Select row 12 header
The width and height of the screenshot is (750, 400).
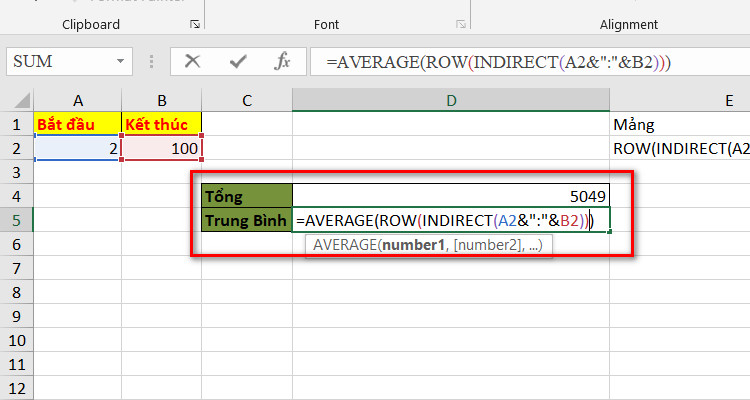[x=17, y=388]
